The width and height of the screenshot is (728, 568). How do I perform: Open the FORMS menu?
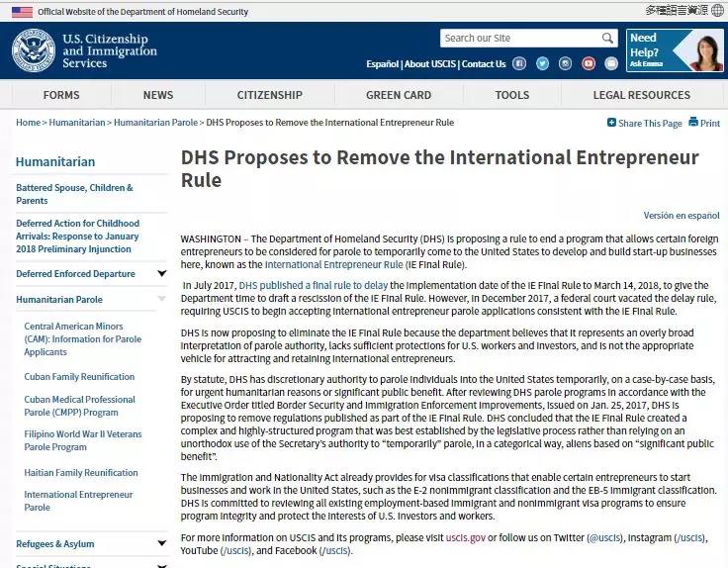point(61,95)
